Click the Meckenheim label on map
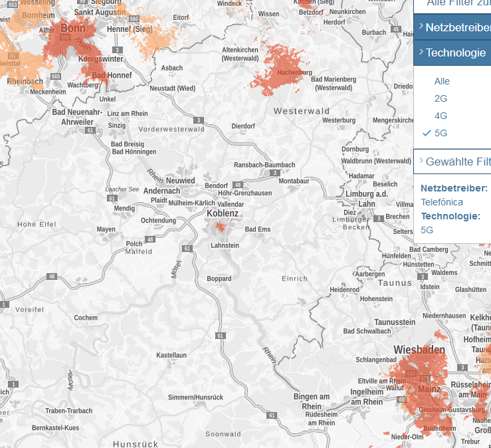The image size is (491, 448). coord(48,92)
